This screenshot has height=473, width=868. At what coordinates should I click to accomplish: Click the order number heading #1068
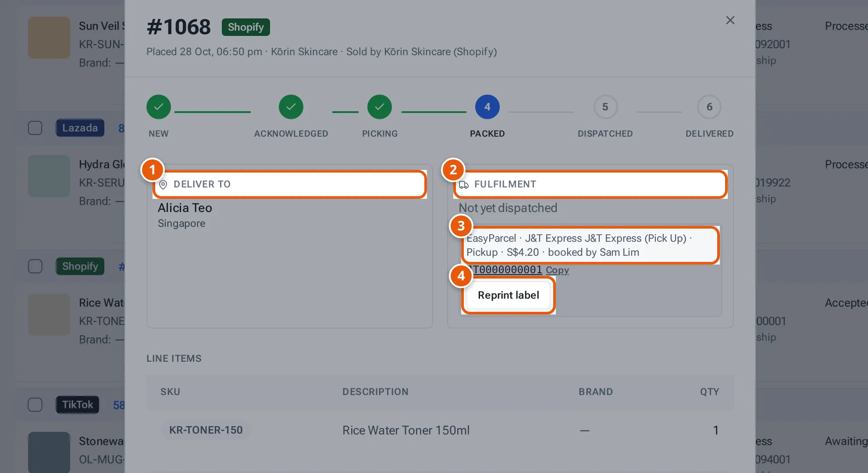pos(178,27)
